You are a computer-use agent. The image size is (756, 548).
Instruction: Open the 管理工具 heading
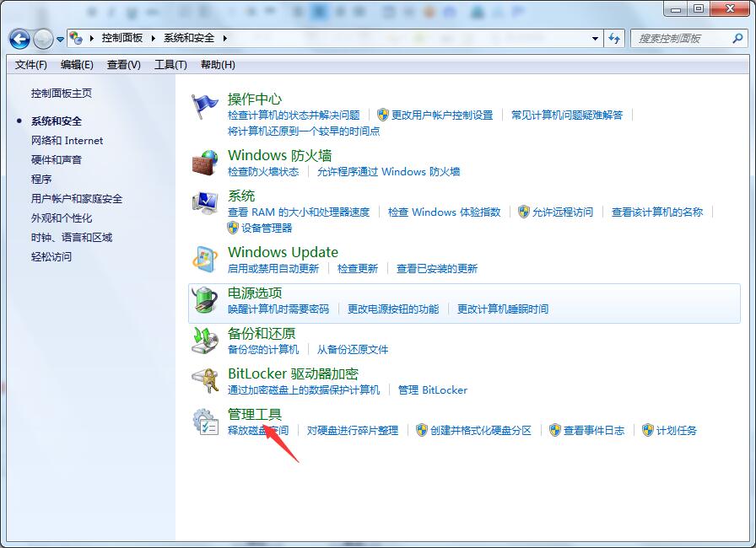[x=255, y=414]
